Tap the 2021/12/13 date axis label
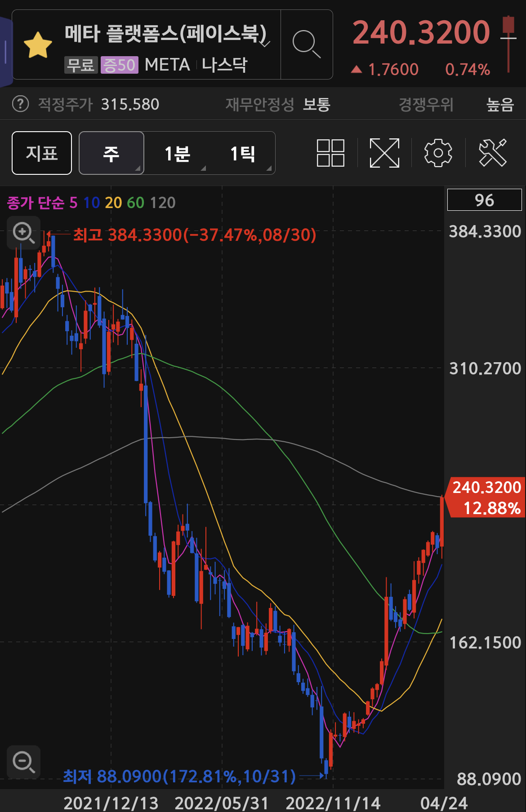 click(x=111, y=803)
